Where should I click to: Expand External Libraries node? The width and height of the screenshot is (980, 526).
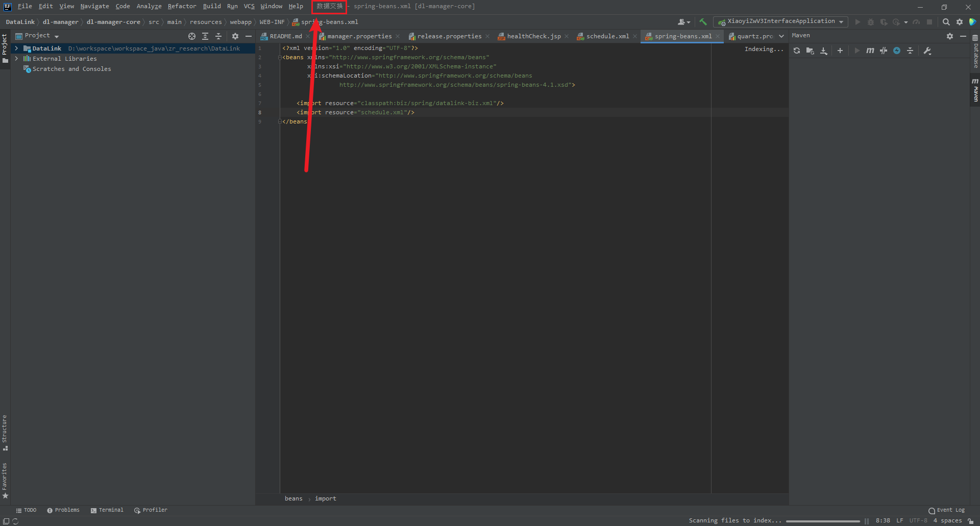[16, 59]
